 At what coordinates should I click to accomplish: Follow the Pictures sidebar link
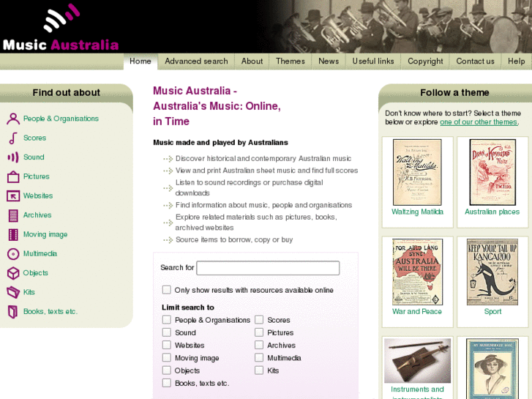coord(37,176)
